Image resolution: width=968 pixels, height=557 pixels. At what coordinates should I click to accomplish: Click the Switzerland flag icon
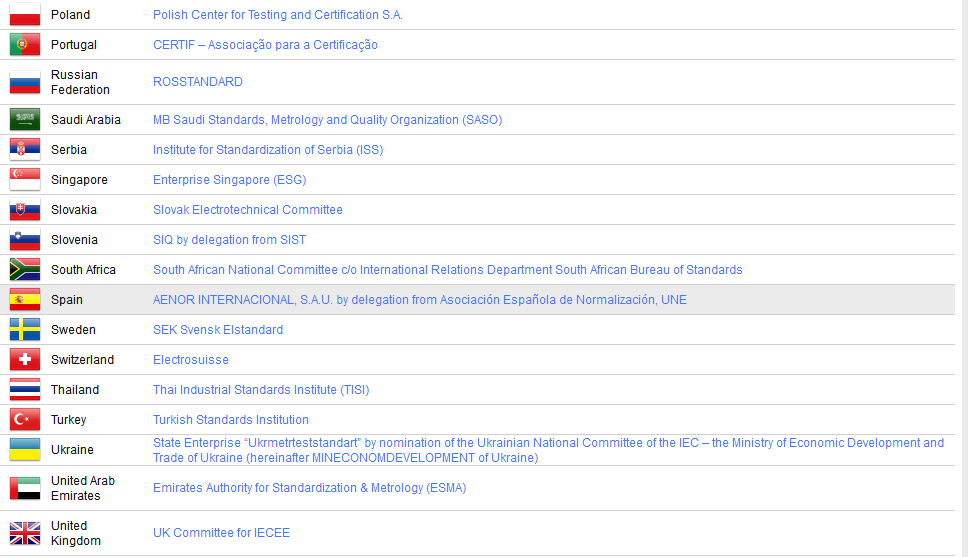[x=24, y=360]
